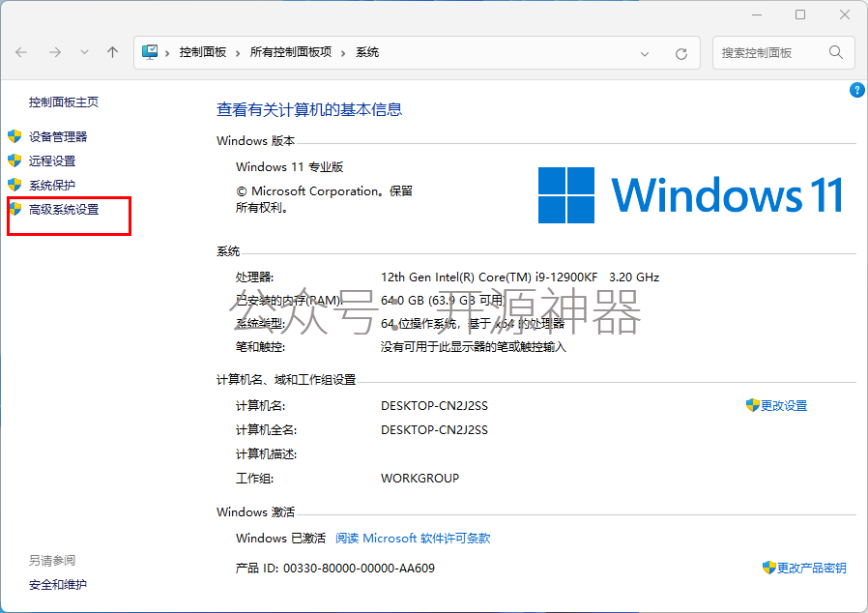This screenshot has width=868, height=613.
Task: Click 更改设置 link for computer name
Action: 784,406
